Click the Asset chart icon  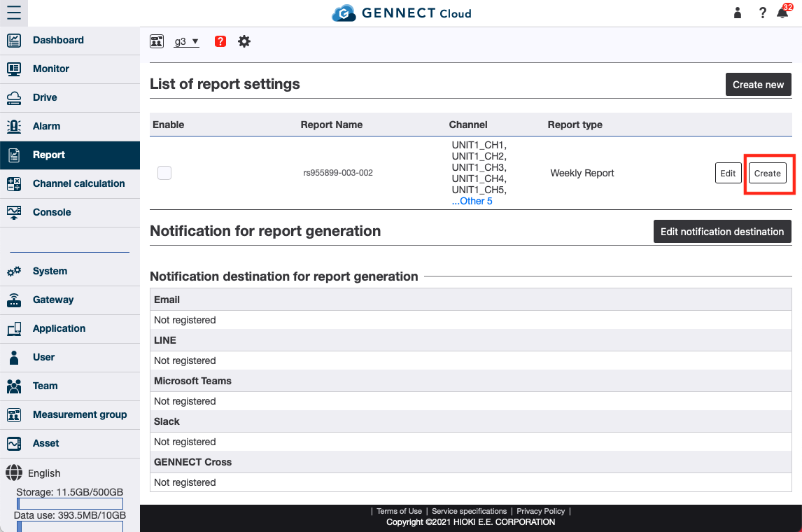pyautogui.click(x=14, y=444)
